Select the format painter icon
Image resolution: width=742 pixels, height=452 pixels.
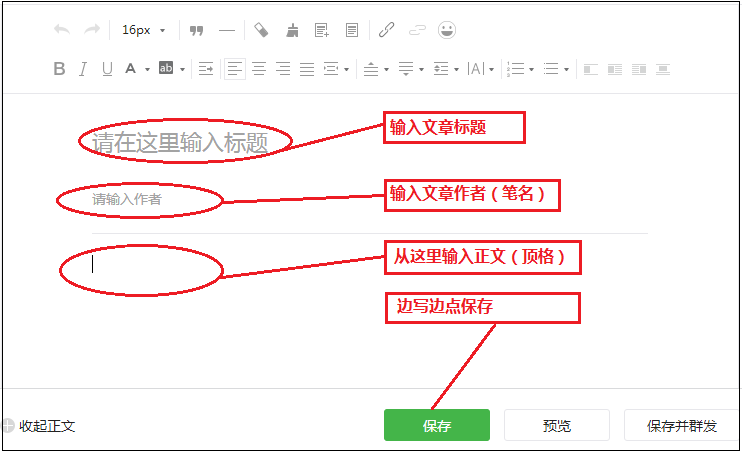[261, 30]
